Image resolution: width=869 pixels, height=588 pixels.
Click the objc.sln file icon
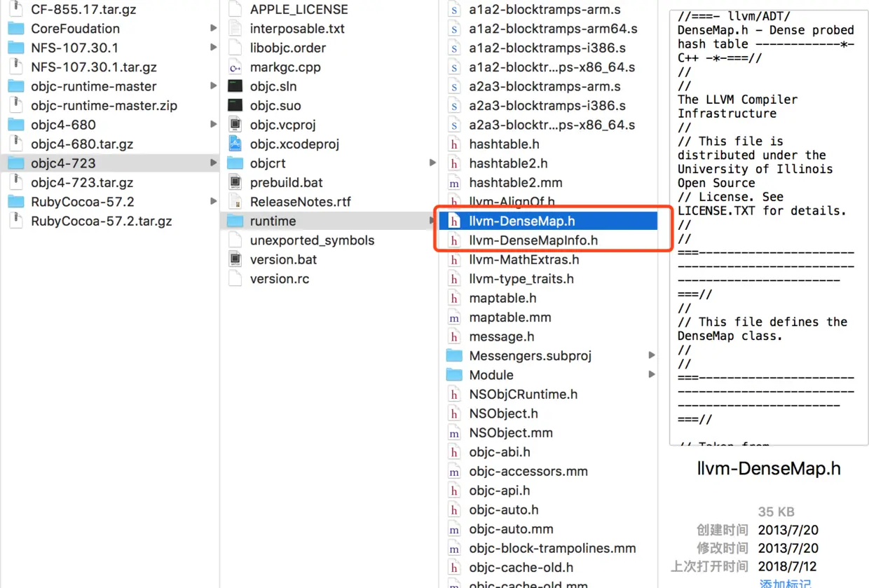coord(235,86)
